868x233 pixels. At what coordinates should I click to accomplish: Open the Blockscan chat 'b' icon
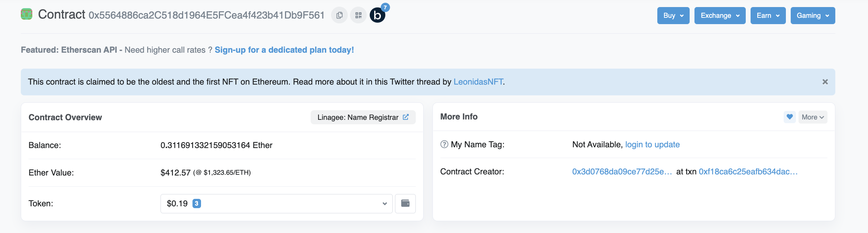377,15
